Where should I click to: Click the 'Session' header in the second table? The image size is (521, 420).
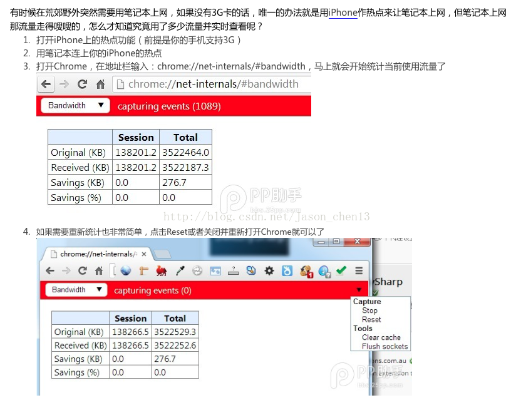[131, 318]
